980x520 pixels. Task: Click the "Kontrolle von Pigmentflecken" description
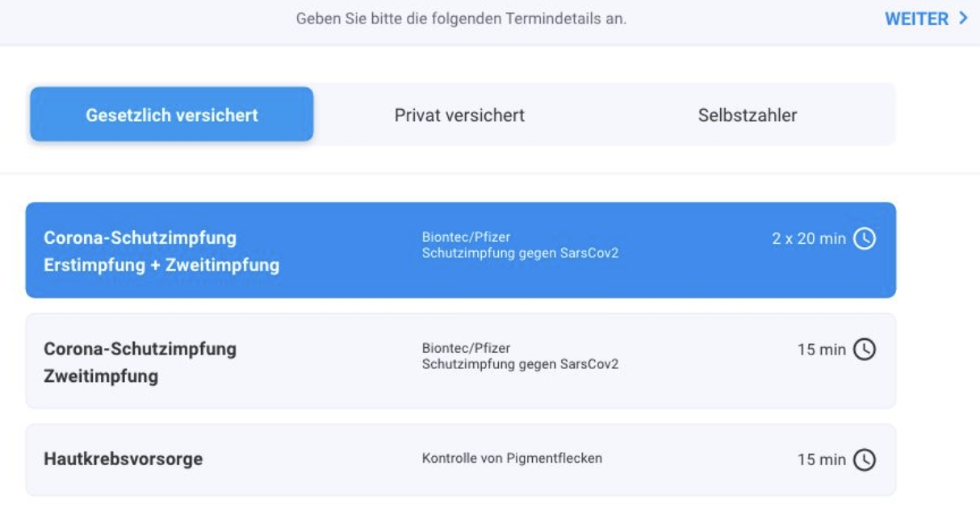(x=512, y=459)
